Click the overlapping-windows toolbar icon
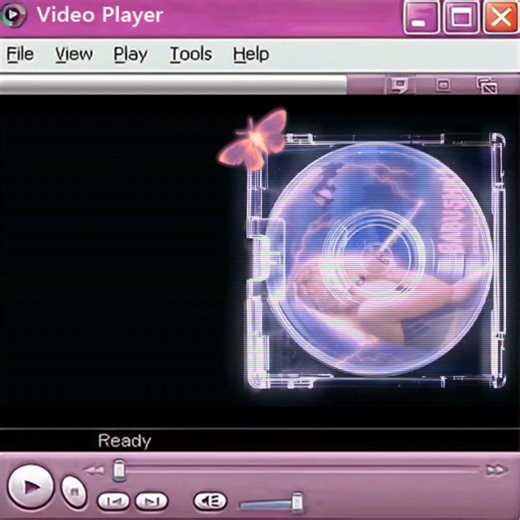Viewport: 520px width, 520px height. click(487, 85)
